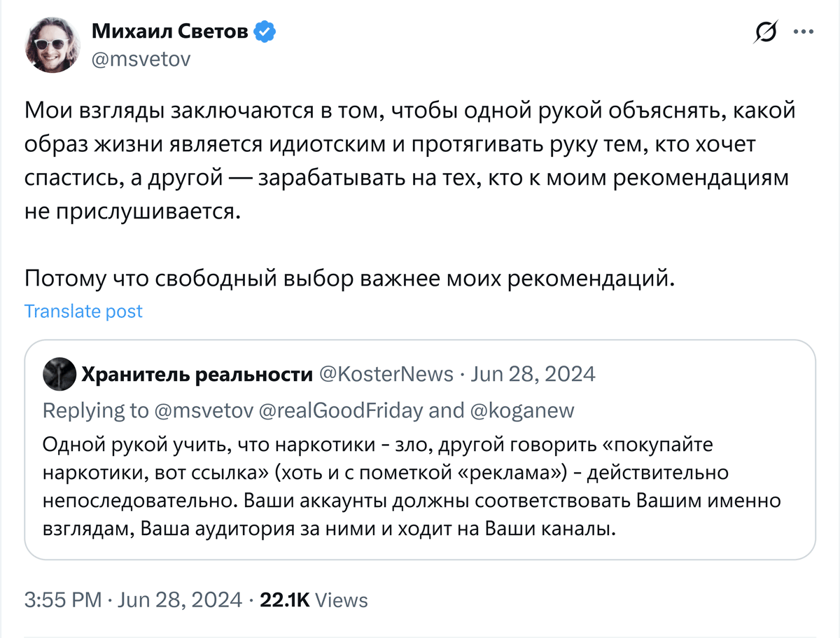Click the quoted post date Jun 28, 2024
The image size is (840, 638).
click(533, 375)
